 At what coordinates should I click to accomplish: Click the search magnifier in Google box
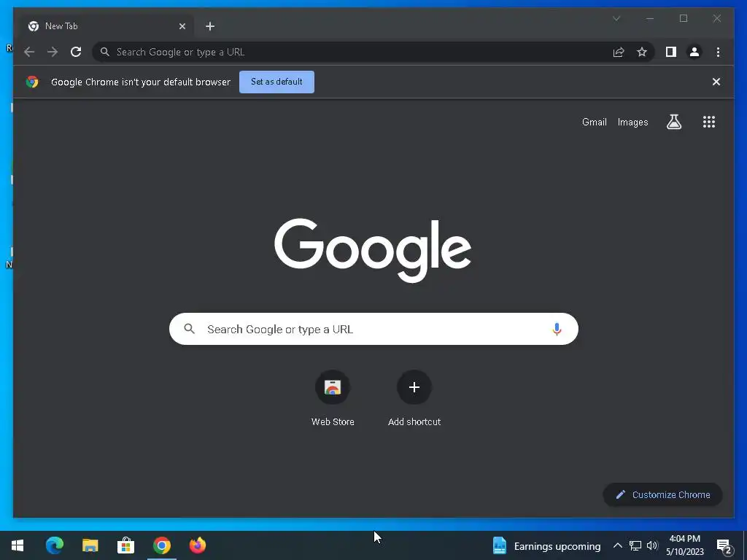point(190,329)
